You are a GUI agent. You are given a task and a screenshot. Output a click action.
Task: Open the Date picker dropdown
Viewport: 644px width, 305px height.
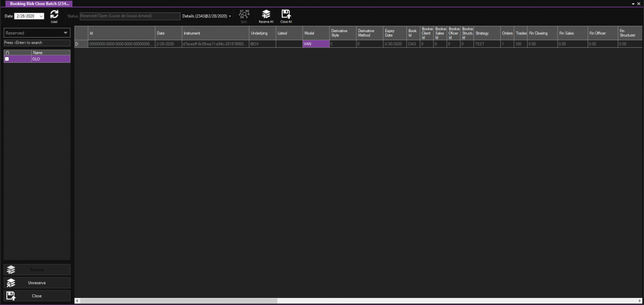[41, 16]
